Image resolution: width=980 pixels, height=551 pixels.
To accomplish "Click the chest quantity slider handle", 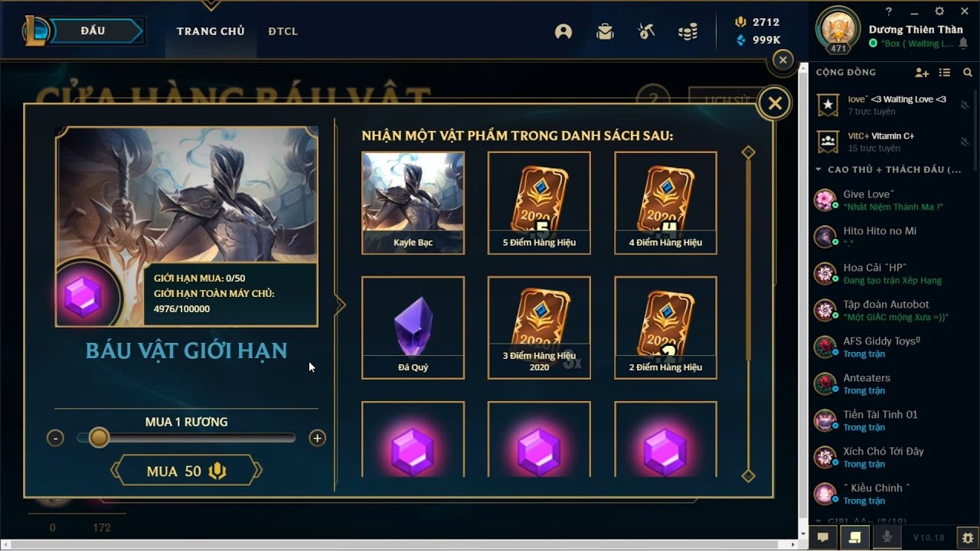I will [99, 438].
